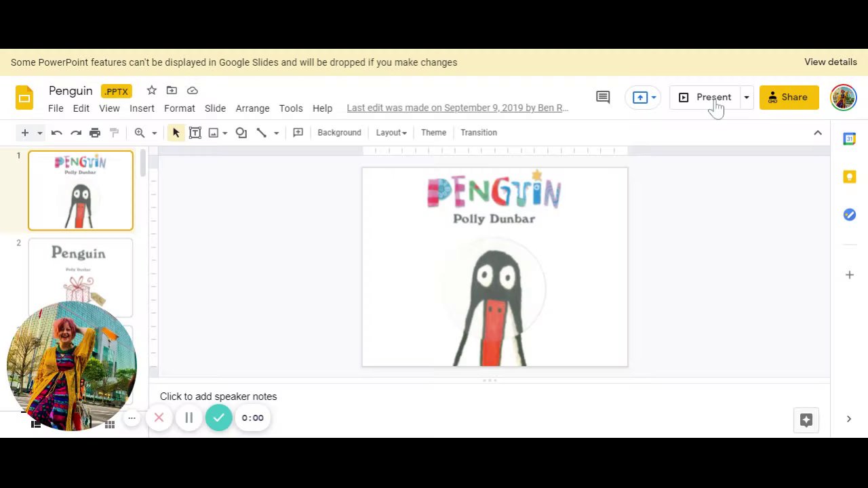Select slide 2 Penguin thumbnail
868x488 pixels.
click(81, 278)
